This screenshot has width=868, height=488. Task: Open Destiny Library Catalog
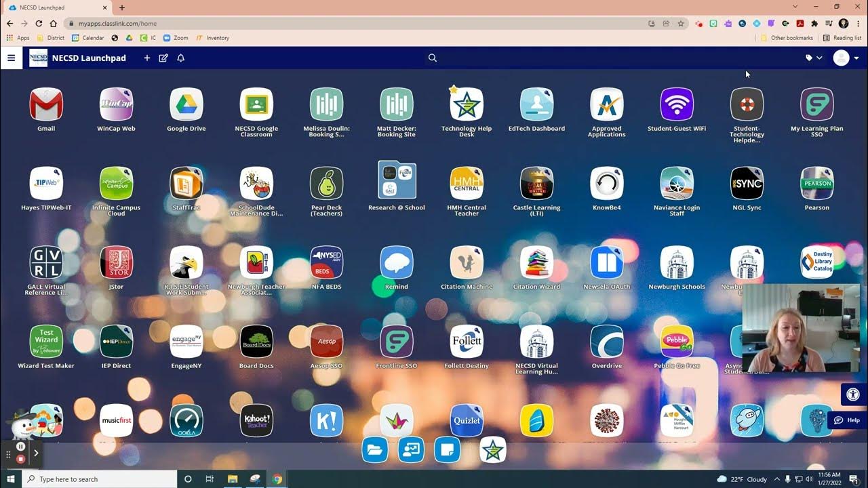point(817,262)
